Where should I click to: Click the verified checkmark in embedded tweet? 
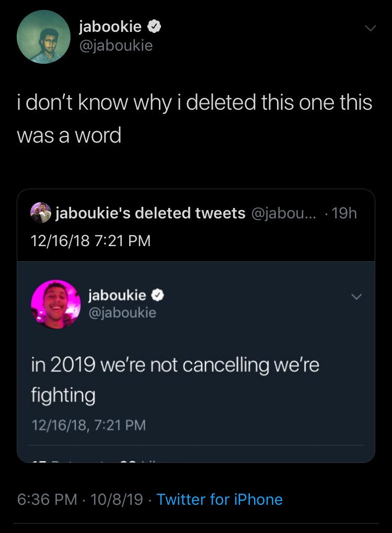[x=157, y=295]
